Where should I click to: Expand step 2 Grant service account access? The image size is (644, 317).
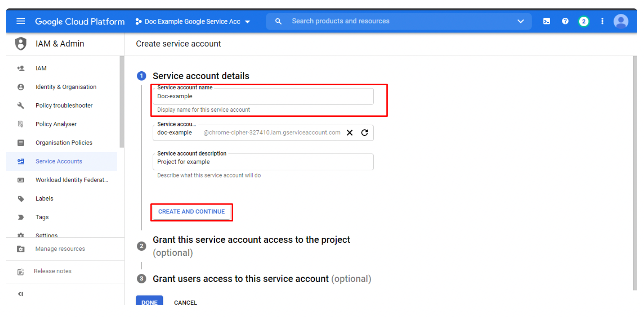pos(251,246)
